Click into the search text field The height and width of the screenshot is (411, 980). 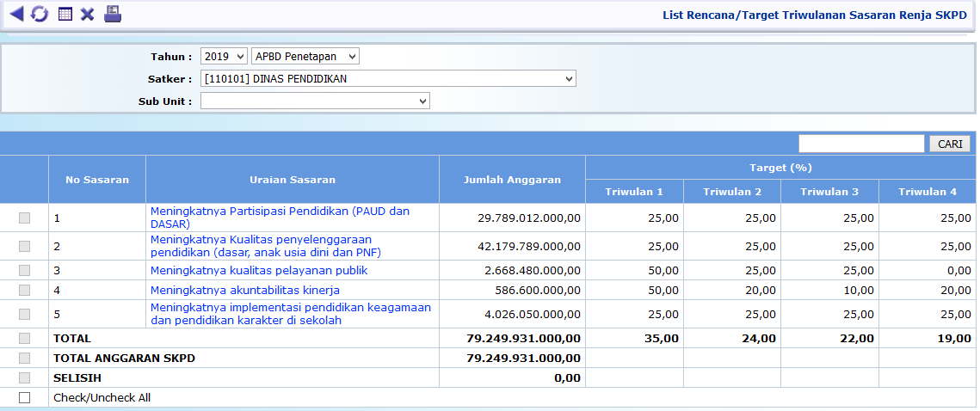(860, 144)
